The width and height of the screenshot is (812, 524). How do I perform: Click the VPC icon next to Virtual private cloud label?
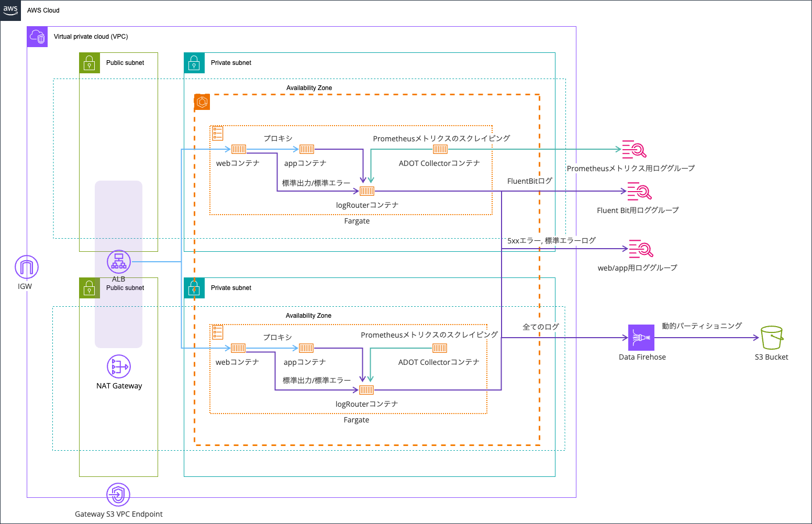(37, 37)
